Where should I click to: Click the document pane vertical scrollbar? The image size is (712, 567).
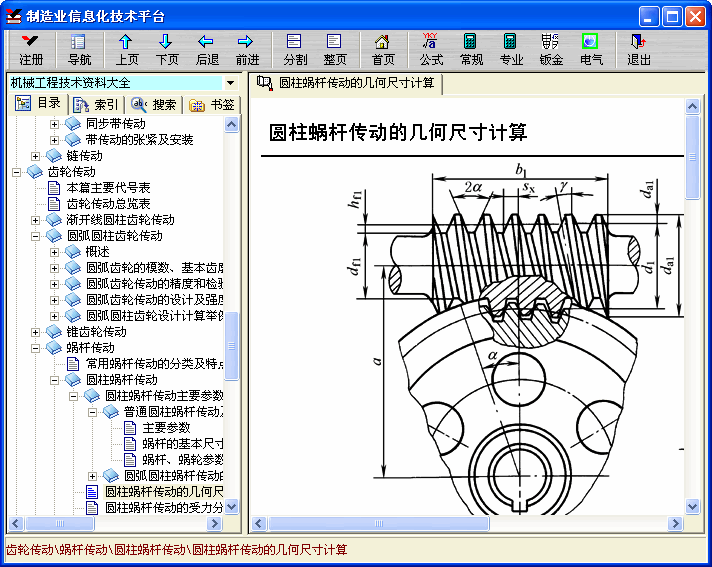pos(693,300)
